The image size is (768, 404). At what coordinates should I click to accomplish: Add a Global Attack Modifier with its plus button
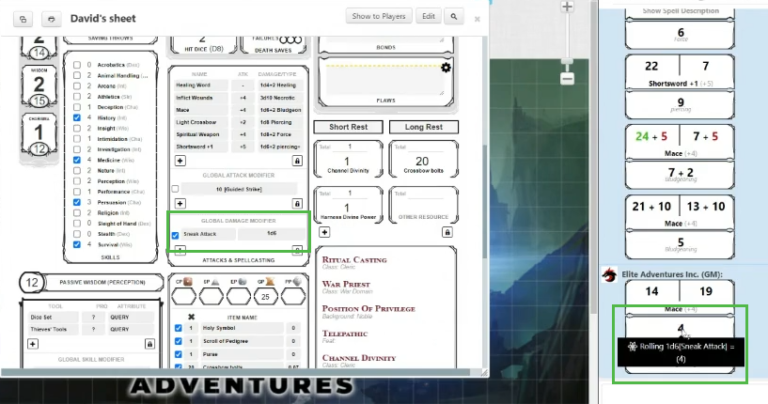[x=180, y=203]
